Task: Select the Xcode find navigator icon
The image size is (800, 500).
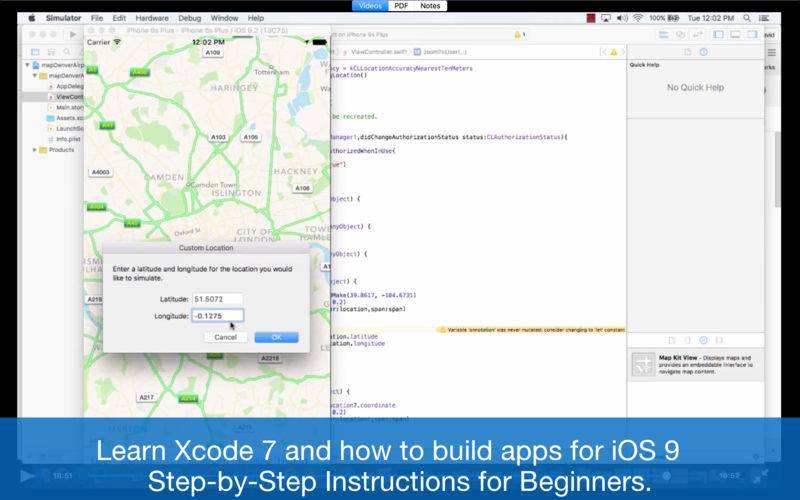Action: click(67, 52)
